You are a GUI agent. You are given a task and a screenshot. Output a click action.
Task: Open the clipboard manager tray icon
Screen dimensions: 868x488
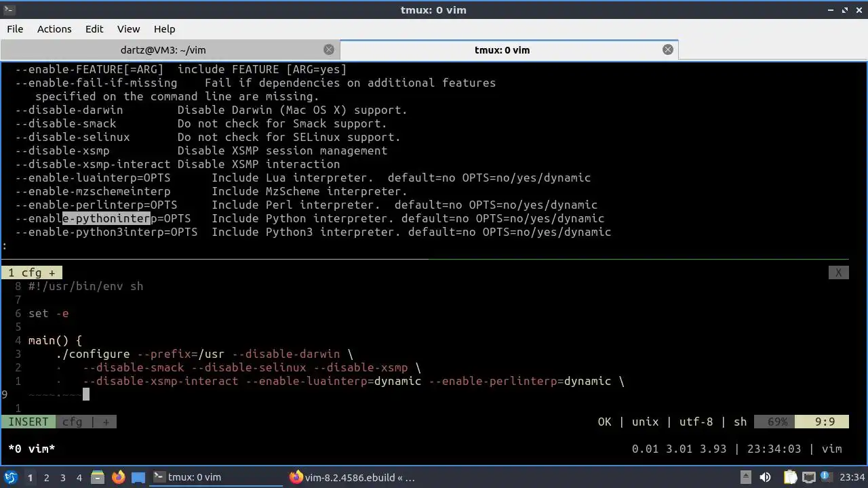coord(790,477)
